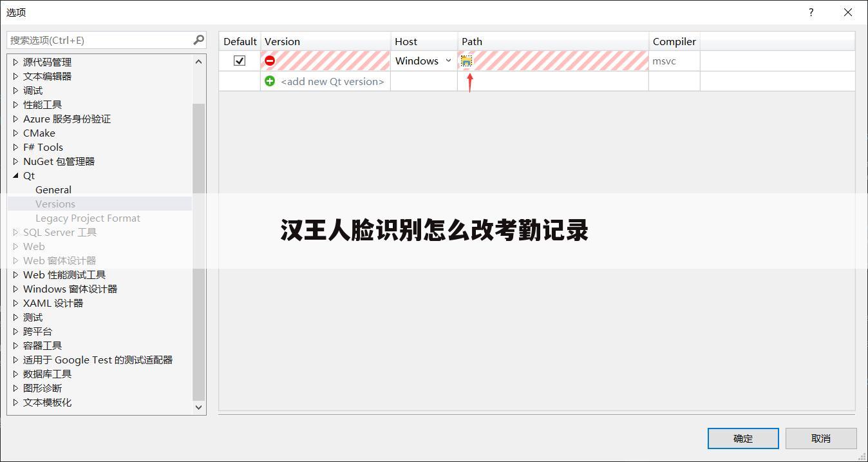Click the Default column header
The height and width of the screenshot is (462, 868).
(240, 41)
